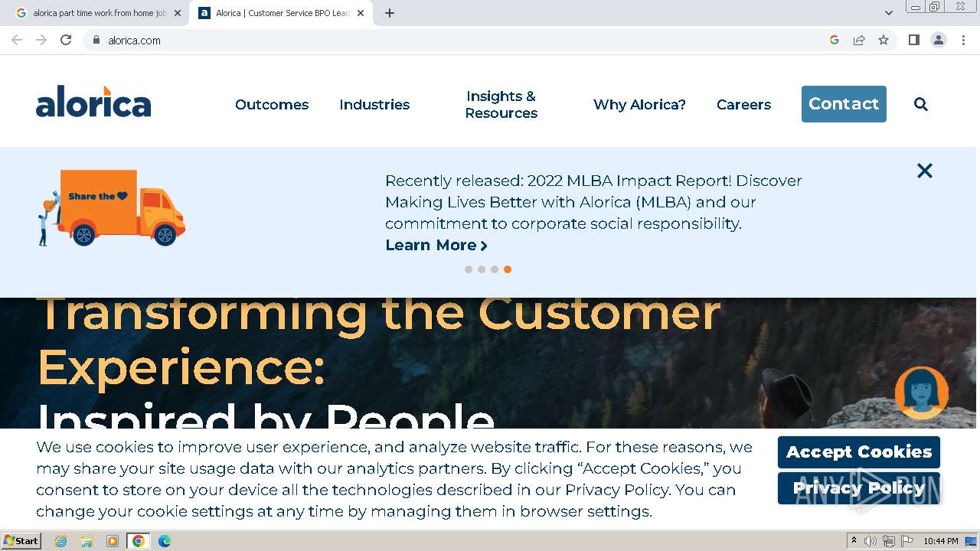Bookmark this page with the star
This screenshot has width=980, height=551.
(x=884, y=40)
